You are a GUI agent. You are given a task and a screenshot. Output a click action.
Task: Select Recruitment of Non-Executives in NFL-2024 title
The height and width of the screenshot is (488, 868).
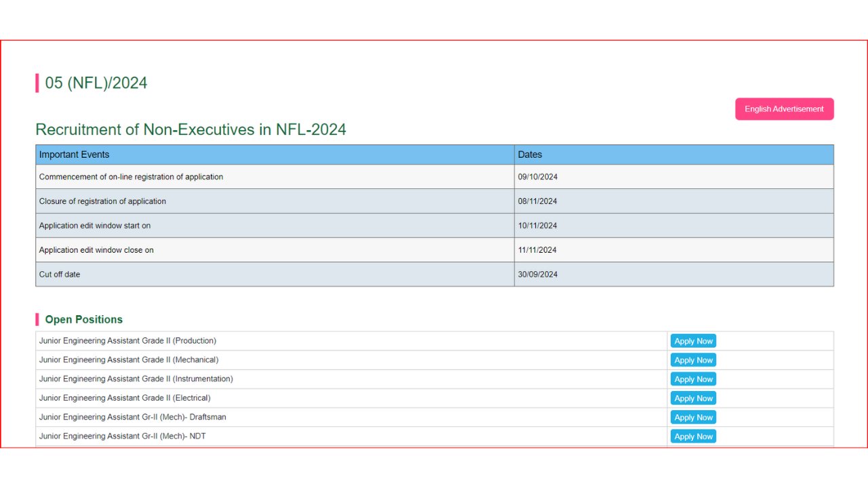point(191,129)
